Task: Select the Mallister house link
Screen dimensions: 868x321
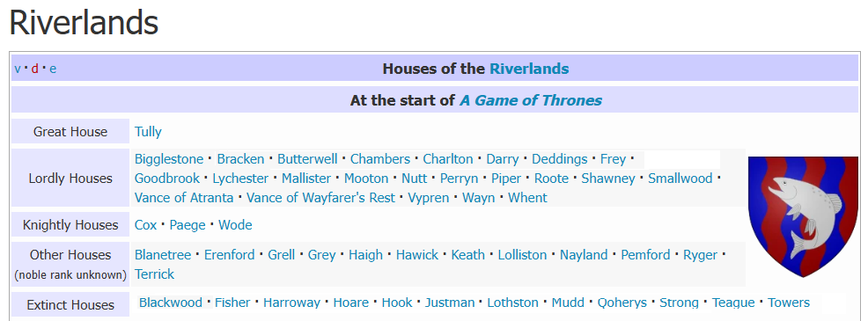Action: pyautogui.click(x=306, y=179)
